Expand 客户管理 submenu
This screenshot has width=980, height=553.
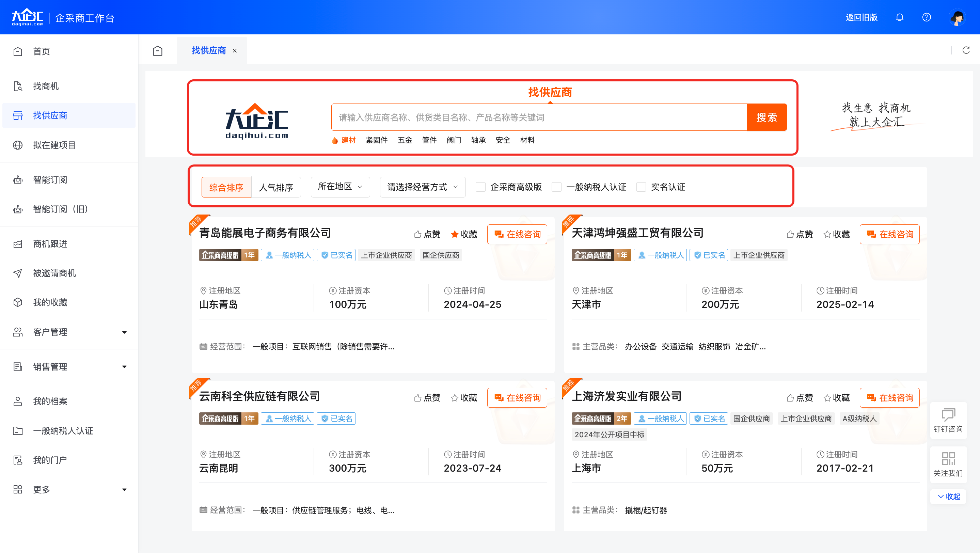pos(69,332)
